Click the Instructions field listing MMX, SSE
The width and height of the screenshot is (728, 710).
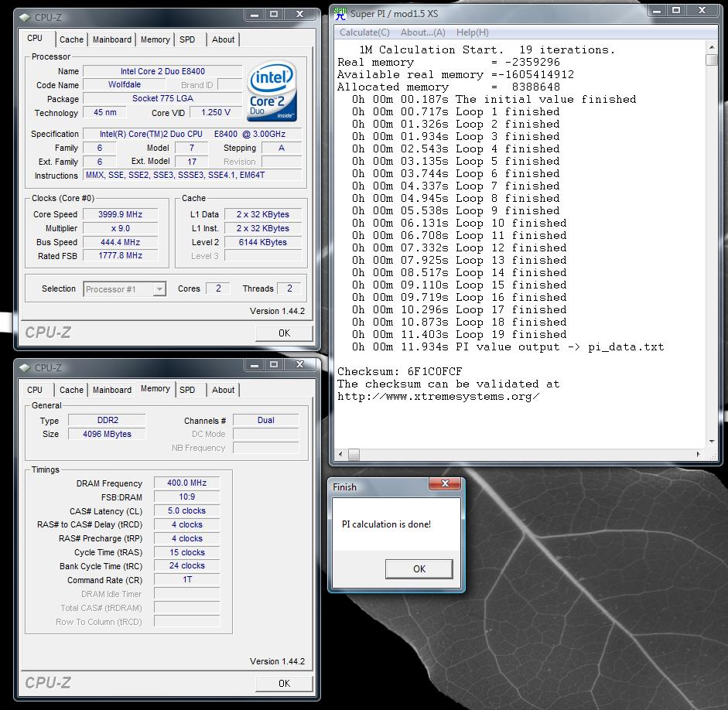click(x=192, y=176)
